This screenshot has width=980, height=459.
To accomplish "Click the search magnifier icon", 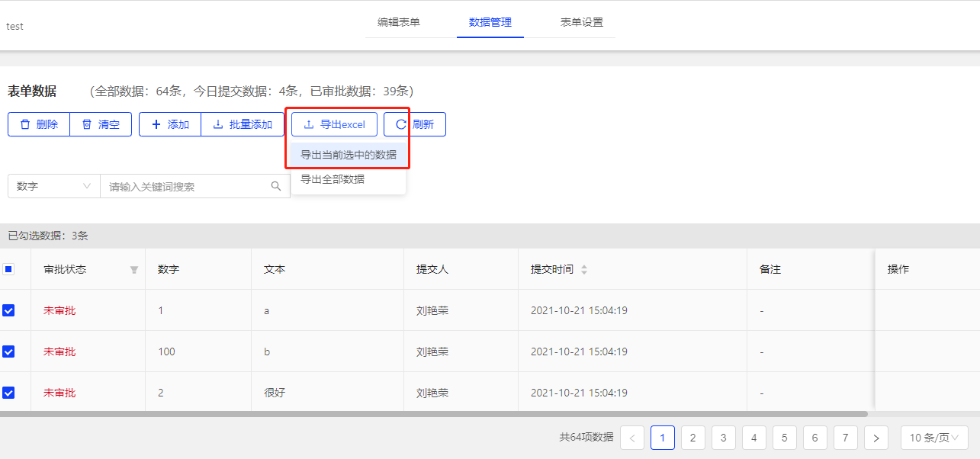I will point(276,186).
